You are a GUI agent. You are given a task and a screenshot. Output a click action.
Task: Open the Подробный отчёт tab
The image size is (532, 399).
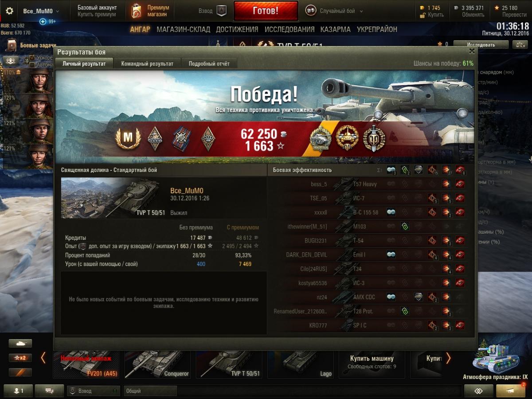209,64
